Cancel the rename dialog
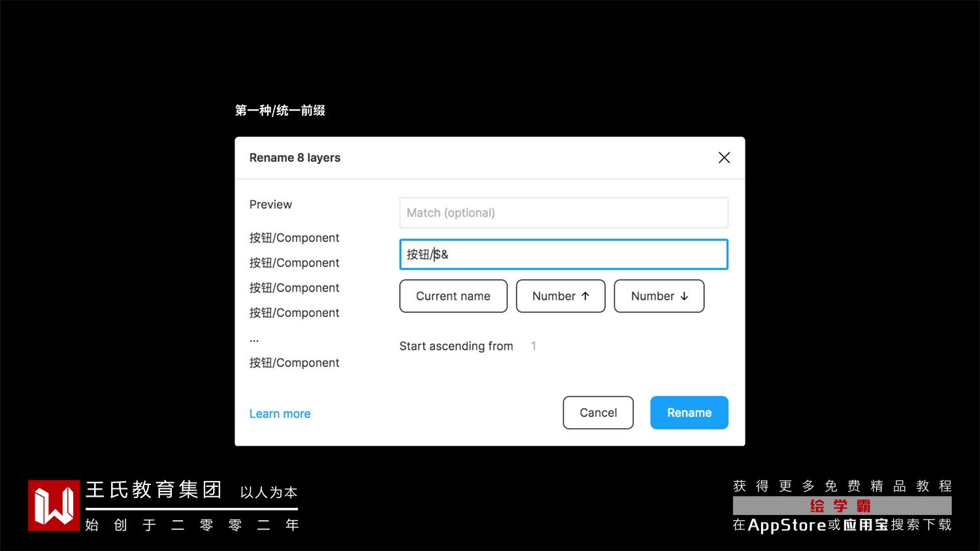Viewport: 980px width, 551px height. tap(598, 412)
